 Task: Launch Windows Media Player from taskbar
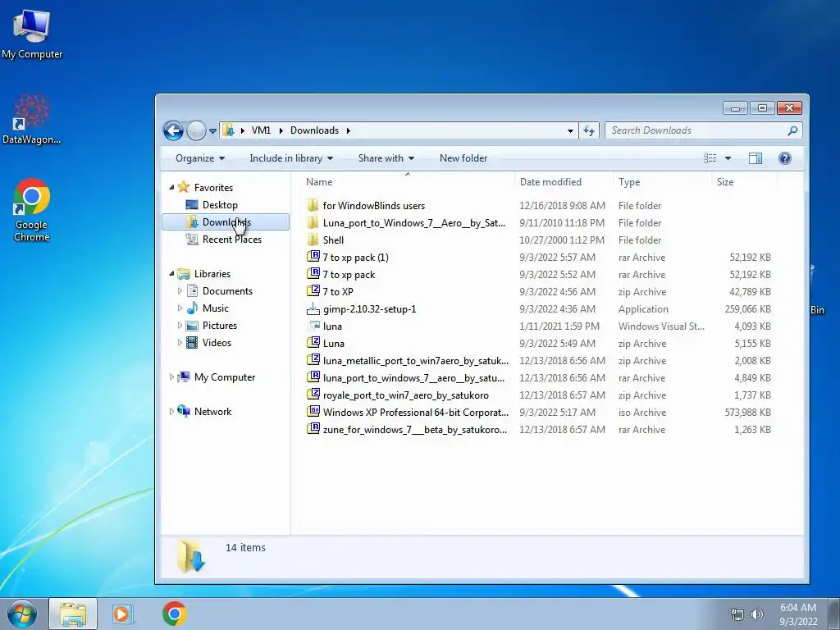pyautogui.click(x=123, y=614)
